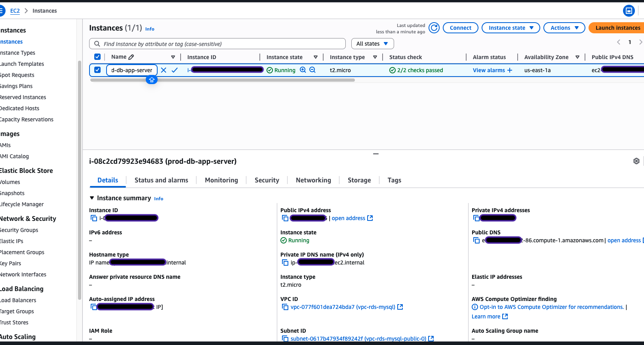The image size is (644, 345).
Task: Click the zoom-in filter icon beside Running
Action: (x=303, y=70)
